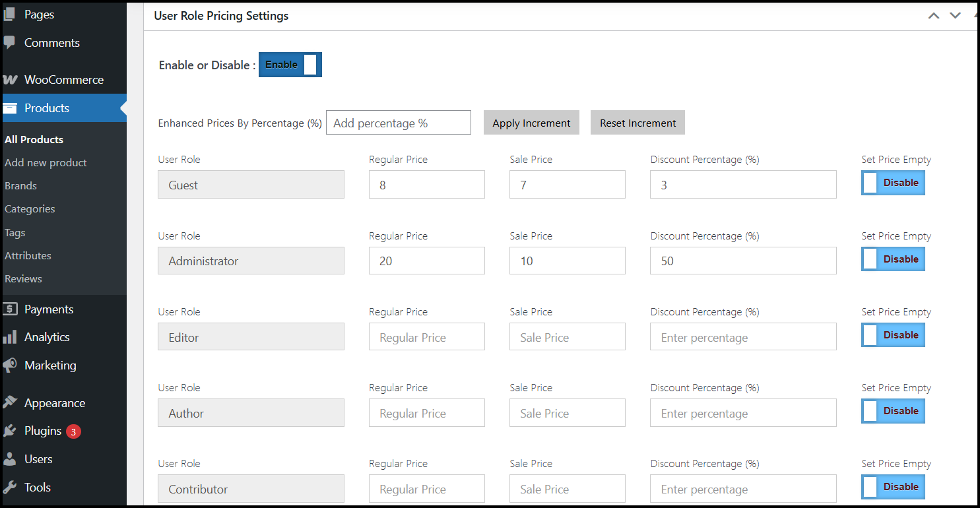Open the Appearance section

tap(55, 402)
